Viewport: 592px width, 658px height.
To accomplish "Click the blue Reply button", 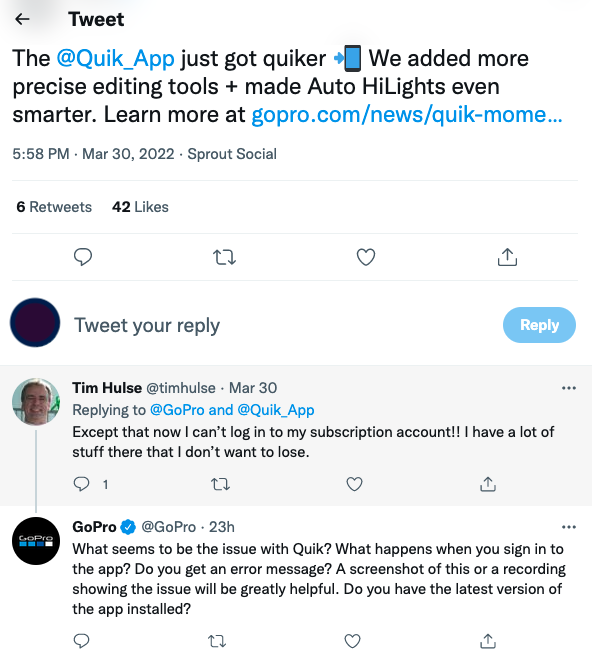I will pos(539,325).
